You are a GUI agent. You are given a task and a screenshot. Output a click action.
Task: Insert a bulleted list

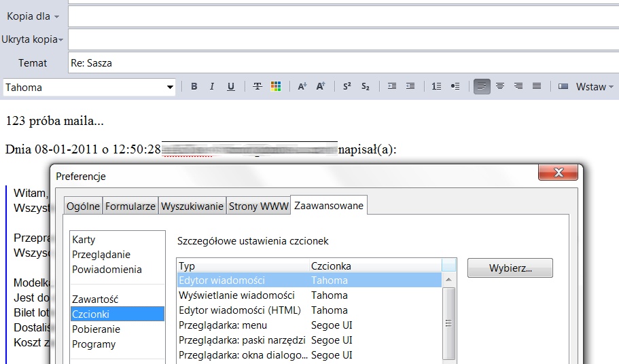click(455, 87)
